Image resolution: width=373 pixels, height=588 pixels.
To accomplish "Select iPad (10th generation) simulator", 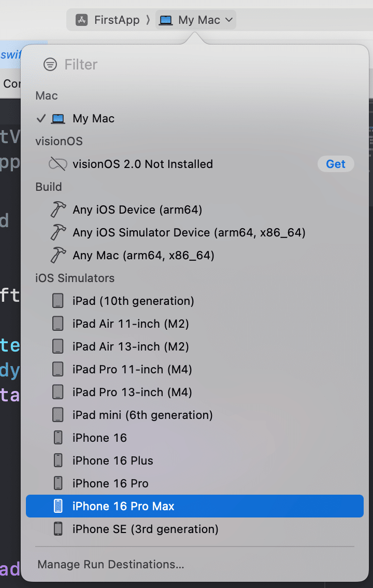I will tap(133, 301).
